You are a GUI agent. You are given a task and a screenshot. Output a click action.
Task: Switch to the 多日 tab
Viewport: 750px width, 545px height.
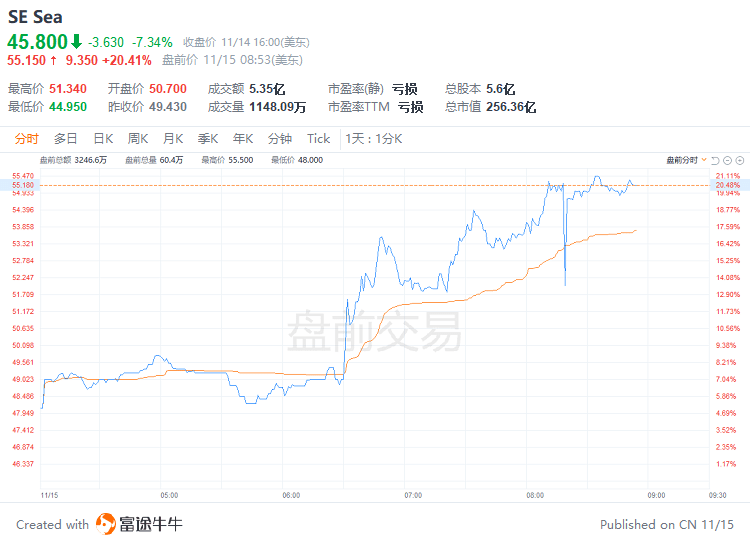[66, 139]
